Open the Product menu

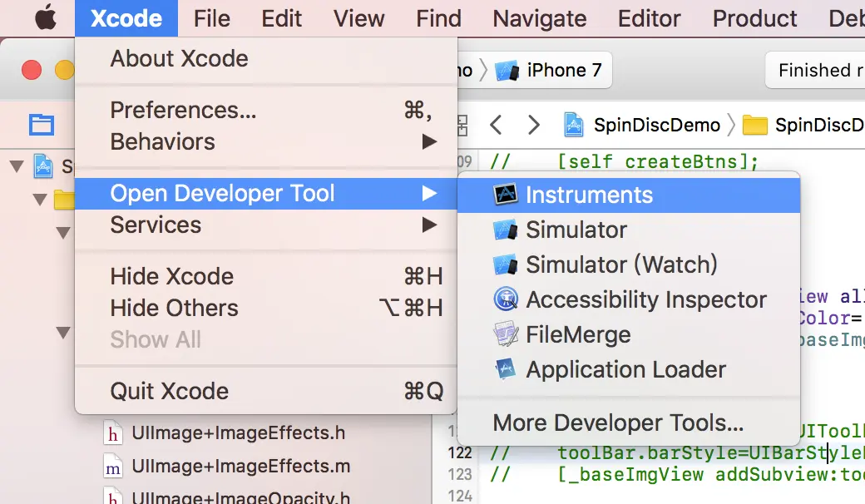(x=754, y=18)
